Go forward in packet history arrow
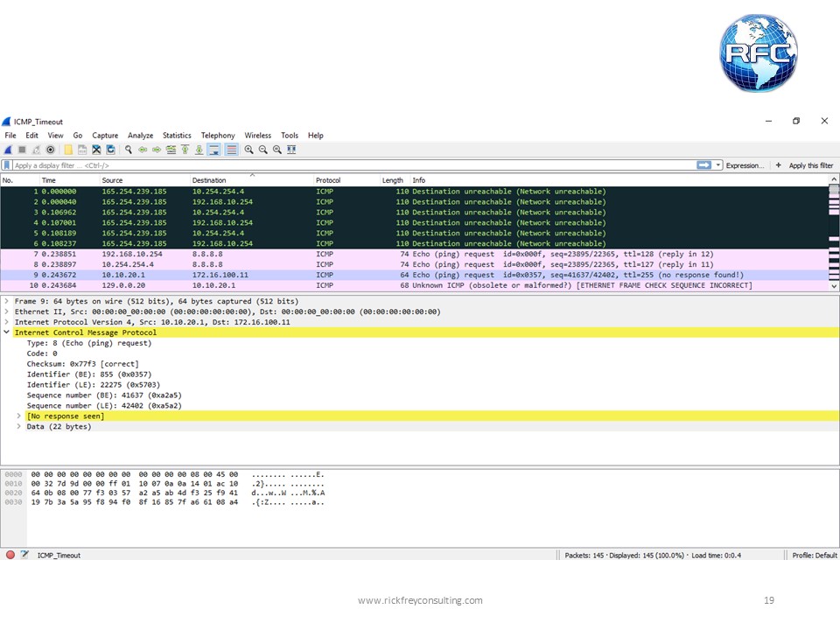Viewport: 840px width, 630px height. tap(157, 150)
